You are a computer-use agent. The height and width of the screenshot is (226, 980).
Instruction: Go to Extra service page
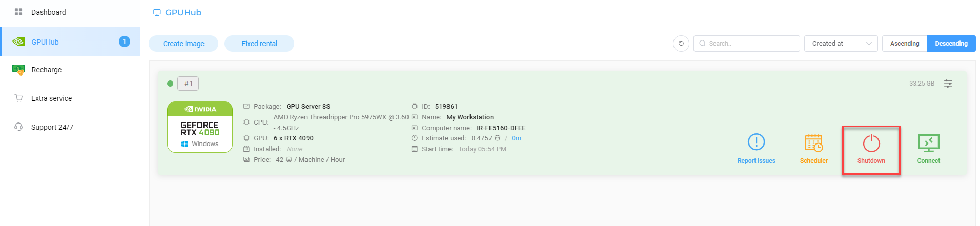(x=51, y=98)
